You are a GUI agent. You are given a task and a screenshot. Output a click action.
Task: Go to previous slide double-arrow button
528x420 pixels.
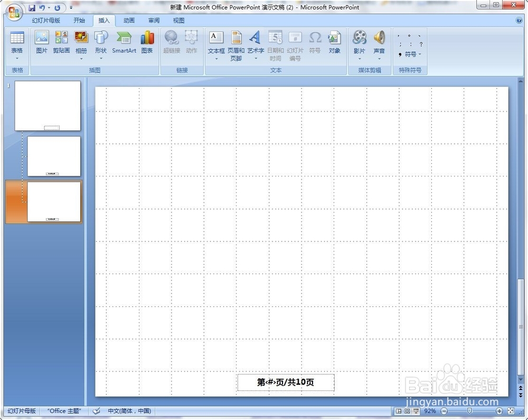pyautogui.click(x=521, y=389)
